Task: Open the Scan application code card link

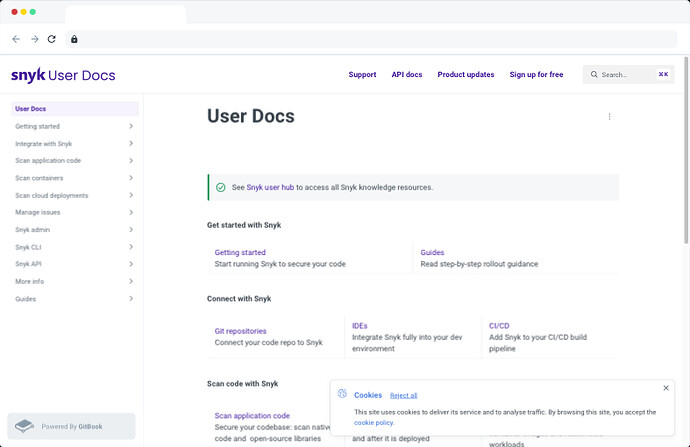Action: coord(252,416)
